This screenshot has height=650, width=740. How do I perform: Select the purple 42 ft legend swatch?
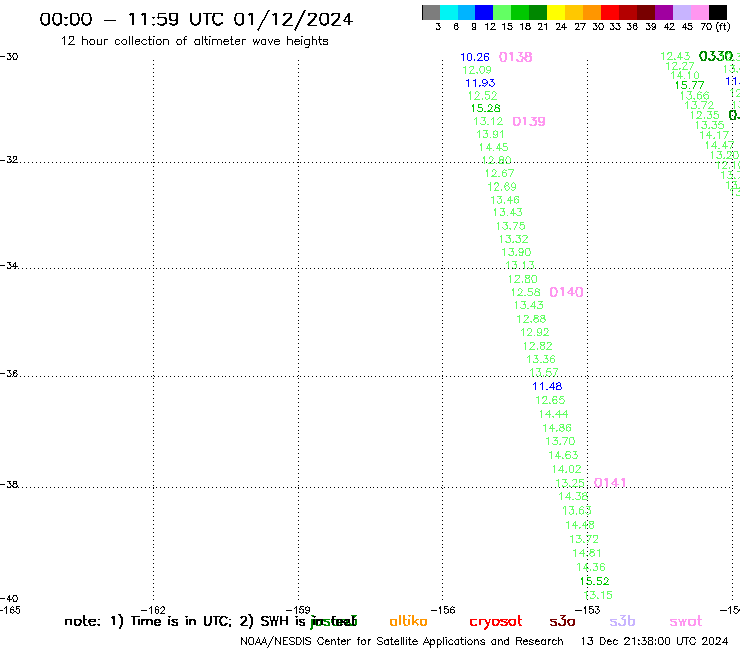(664, 12)
